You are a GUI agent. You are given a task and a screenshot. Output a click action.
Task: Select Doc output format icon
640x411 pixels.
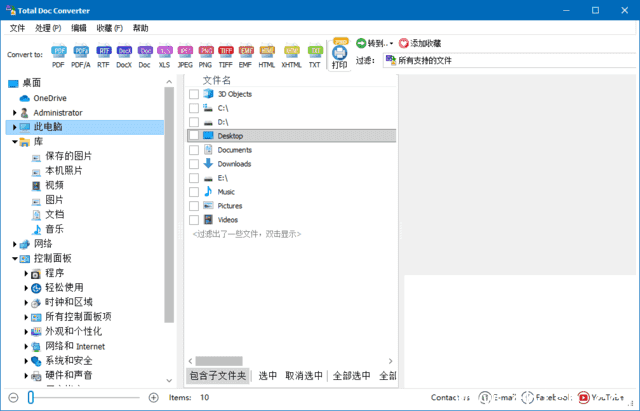pyautogui.click(x=144, y=56)
